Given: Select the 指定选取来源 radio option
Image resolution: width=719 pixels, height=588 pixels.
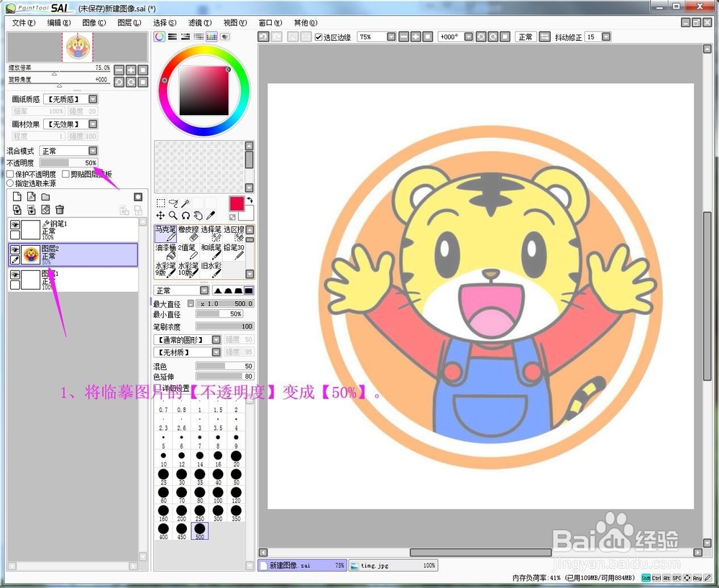Looking at the screenshot, I should pyautogui.click(x=10, y=183).
